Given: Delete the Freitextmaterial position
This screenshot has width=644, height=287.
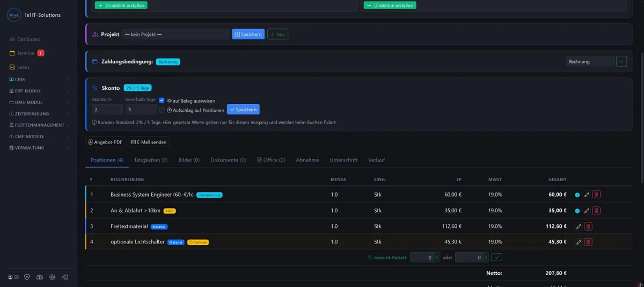Looking at the screenshot, I should click(x=588, y=226).
